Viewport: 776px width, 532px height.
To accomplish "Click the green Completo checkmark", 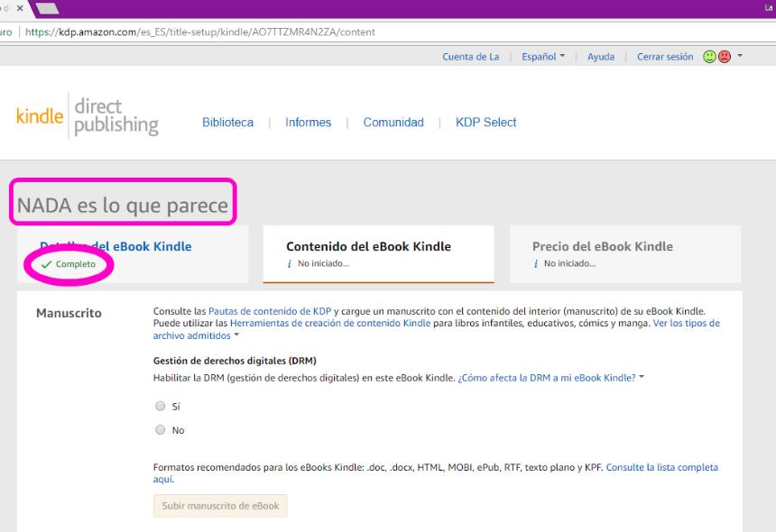I will point(45,264).
